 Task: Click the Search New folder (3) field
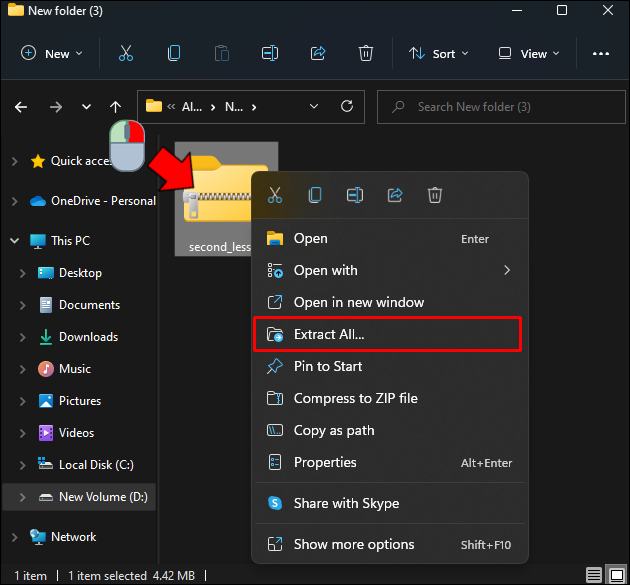pyautogui.click(x=501, y=107)
